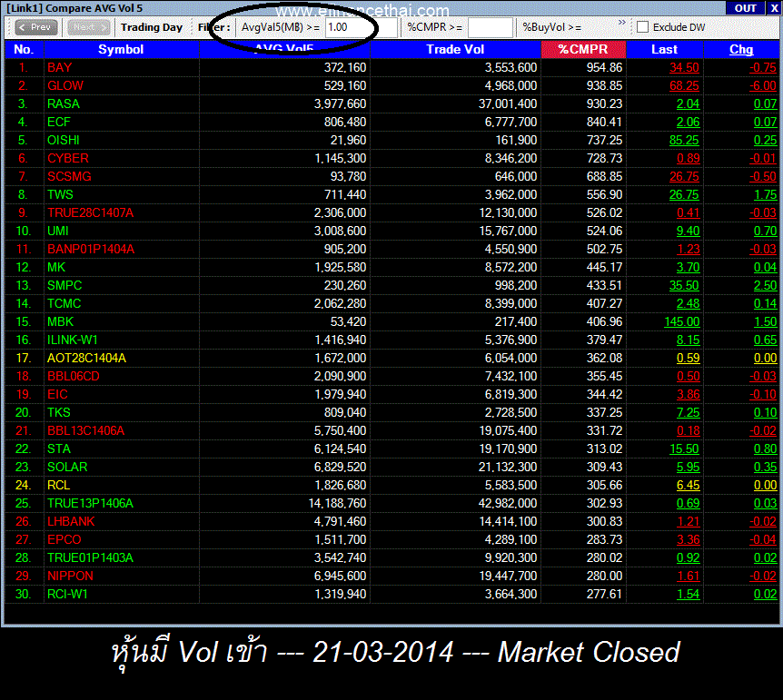Viewport: 783px width, 700px height.
Task: Sort by the Trade Vol column header
Action: pos(455,49)
